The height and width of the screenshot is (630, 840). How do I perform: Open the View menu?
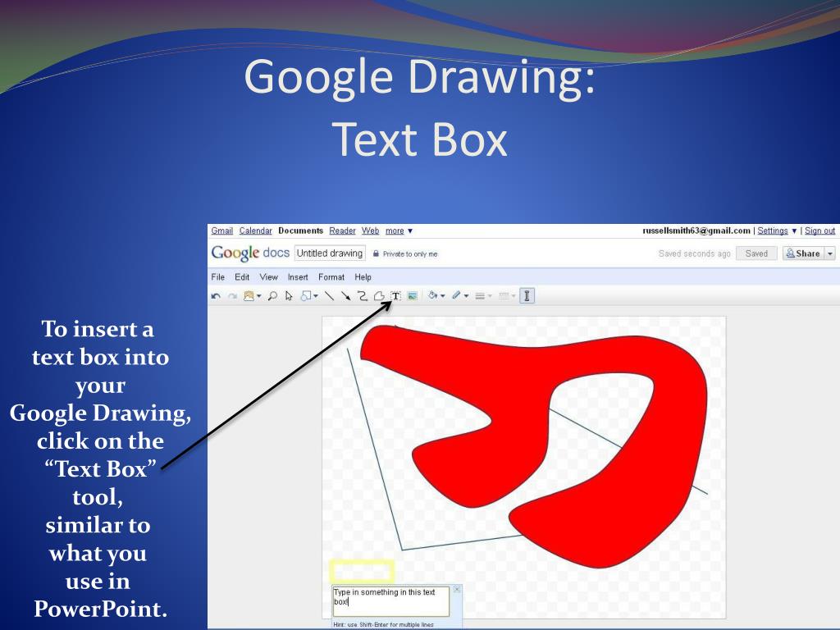coord(269,277)
